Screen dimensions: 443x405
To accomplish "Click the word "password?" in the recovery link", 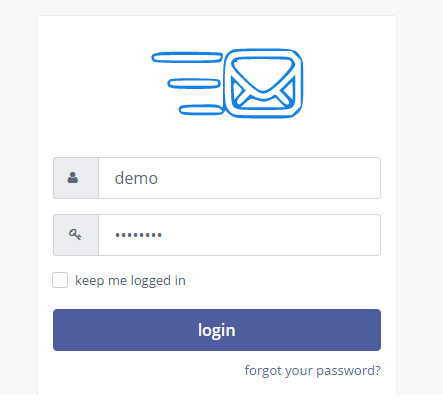I will (x=348, y=371).
